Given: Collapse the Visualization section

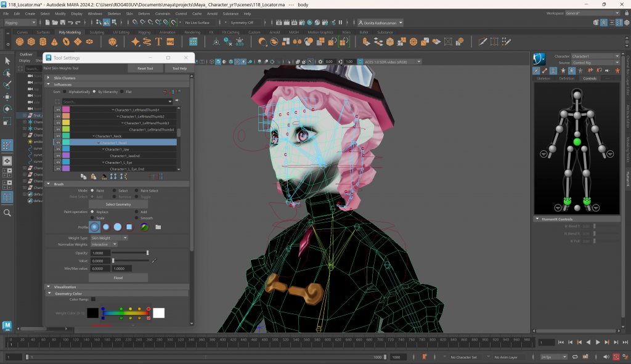Looking at the screenshot, I should [x=49, y=287].
